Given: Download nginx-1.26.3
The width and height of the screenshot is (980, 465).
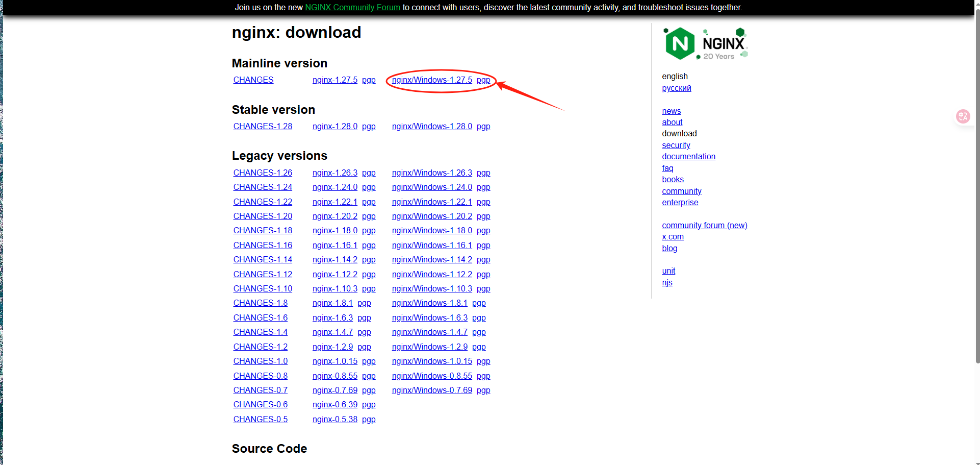Looking at the screenshot, I should (335, 173).
